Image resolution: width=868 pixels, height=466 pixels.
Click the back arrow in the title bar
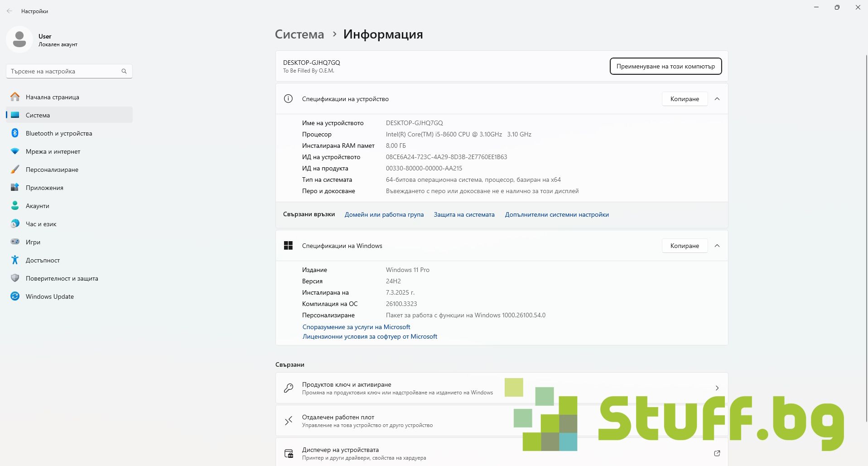click(10, 11)
